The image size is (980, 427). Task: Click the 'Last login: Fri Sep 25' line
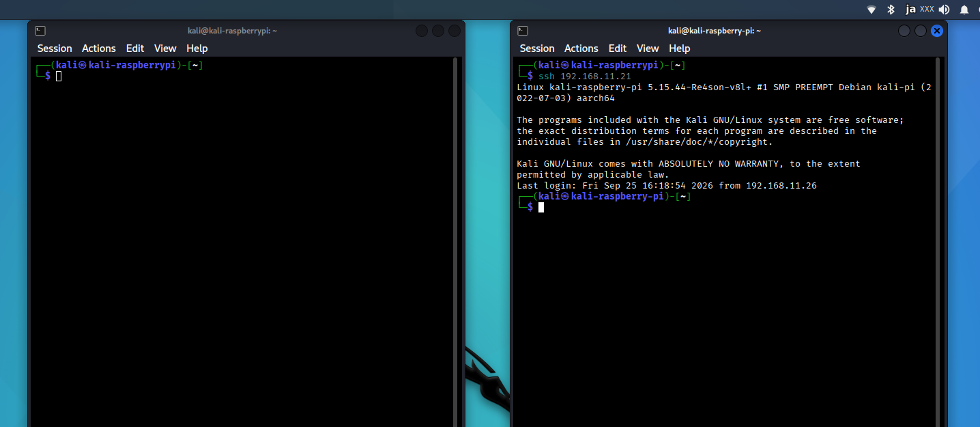[x=667, y=185]
